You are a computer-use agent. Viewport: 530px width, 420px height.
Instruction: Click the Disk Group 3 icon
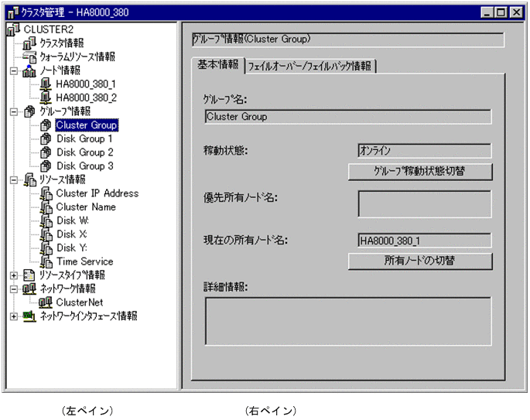tap(46, 166)
